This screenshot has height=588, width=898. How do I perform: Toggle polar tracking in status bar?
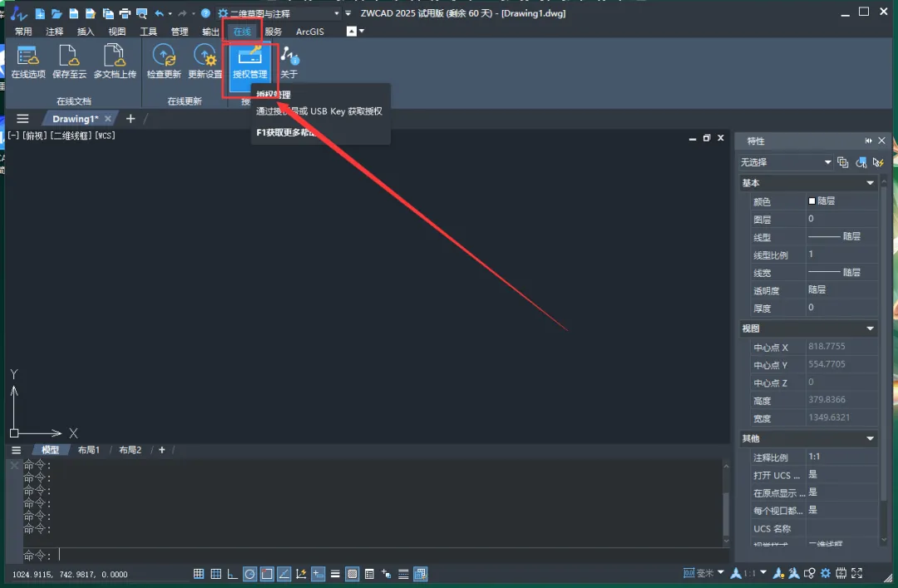click(x=249, y=574)
